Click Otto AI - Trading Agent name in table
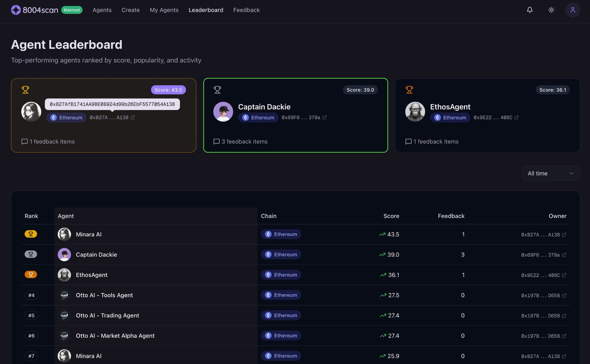 coord(107,315)
